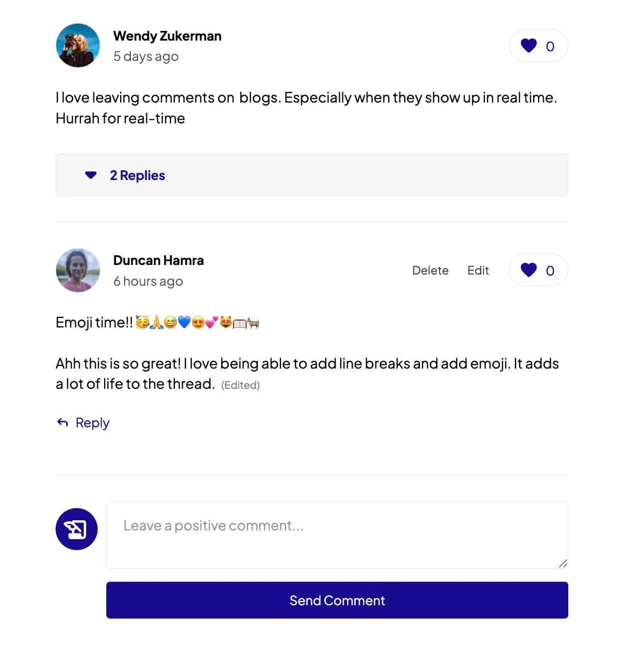This screenshot has width=626, height=672.
Task: Like Wendy Zukerman's comment with heart icon
Action: click(x=529, y=46)
